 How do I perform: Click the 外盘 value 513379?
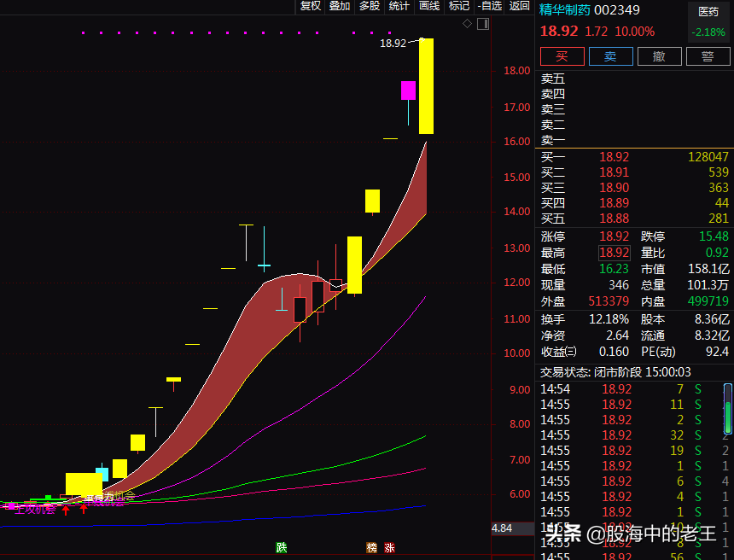tap(609, 301)
